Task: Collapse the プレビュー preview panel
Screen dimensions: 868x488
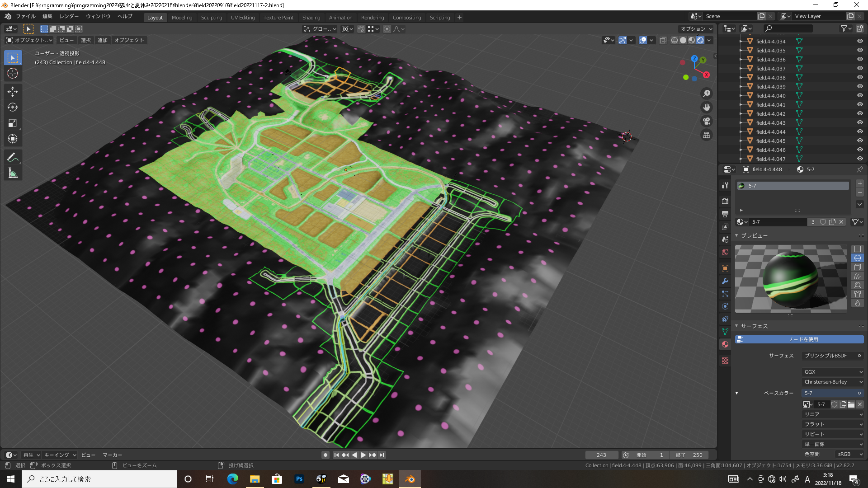Action: 753,235
